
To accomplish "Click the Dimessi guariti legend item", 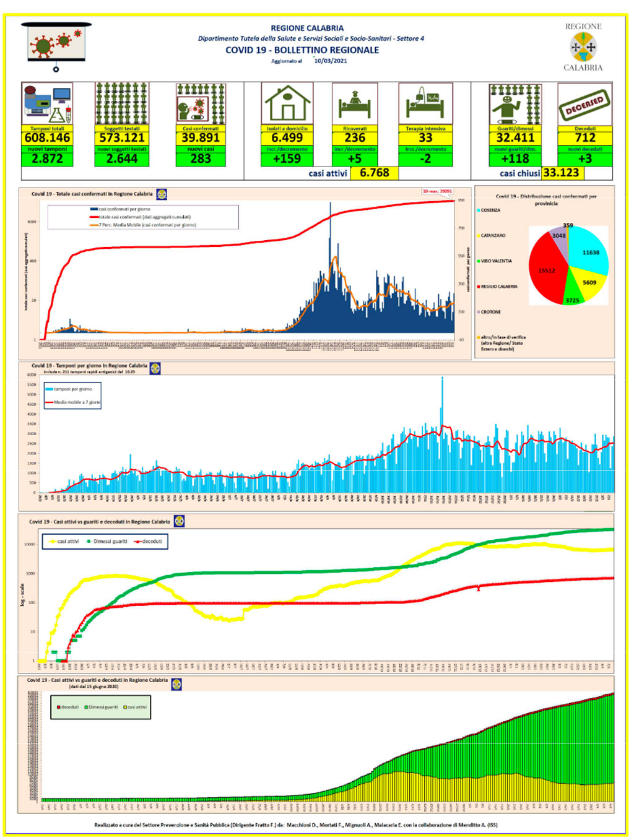I will (x=107, y=542).
